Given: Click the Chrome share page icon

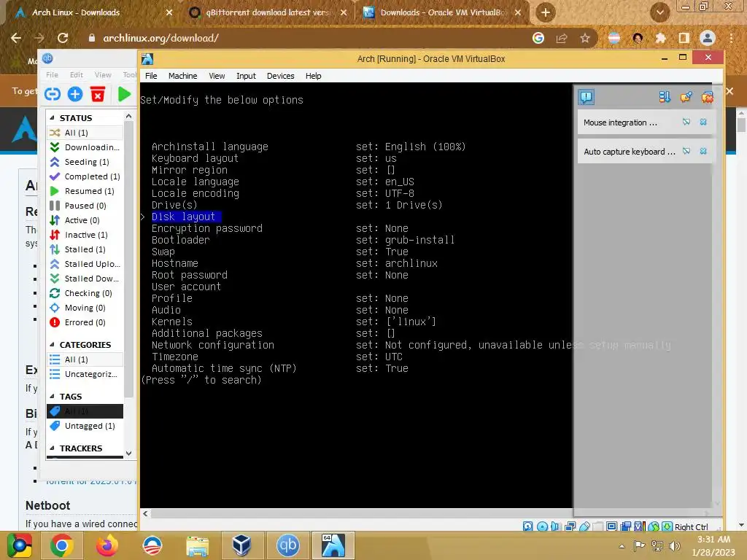Looking at the screenshot, I should tap(562, 38).
